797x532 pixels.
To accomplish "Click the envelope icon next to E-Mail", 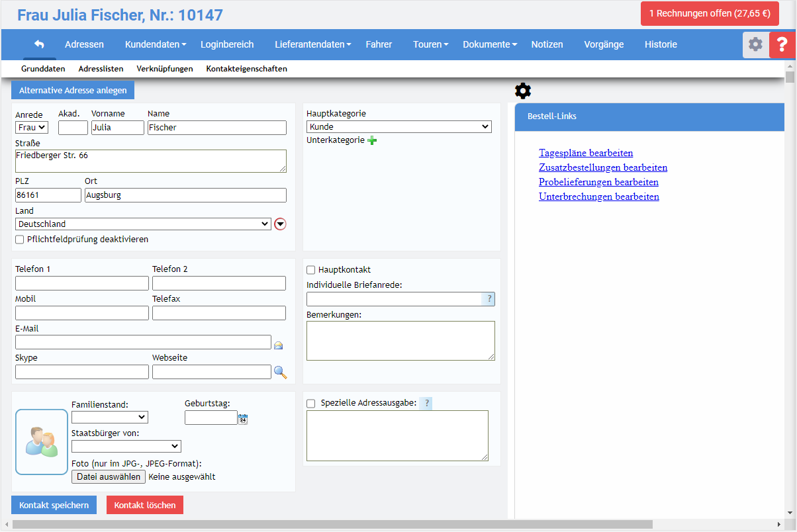I will pyautogui.click(x=279, y=344).
